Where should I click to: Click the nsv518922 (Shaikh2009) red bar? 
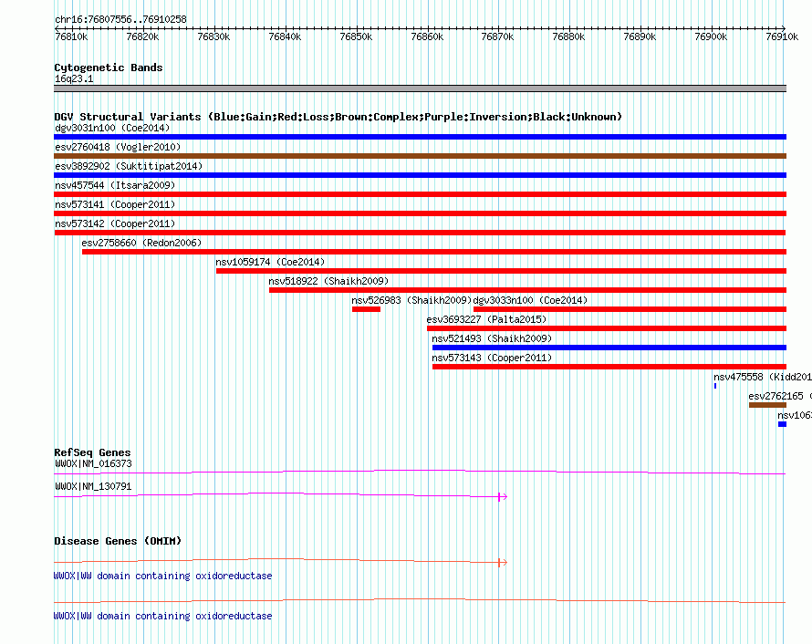point(527,290)
